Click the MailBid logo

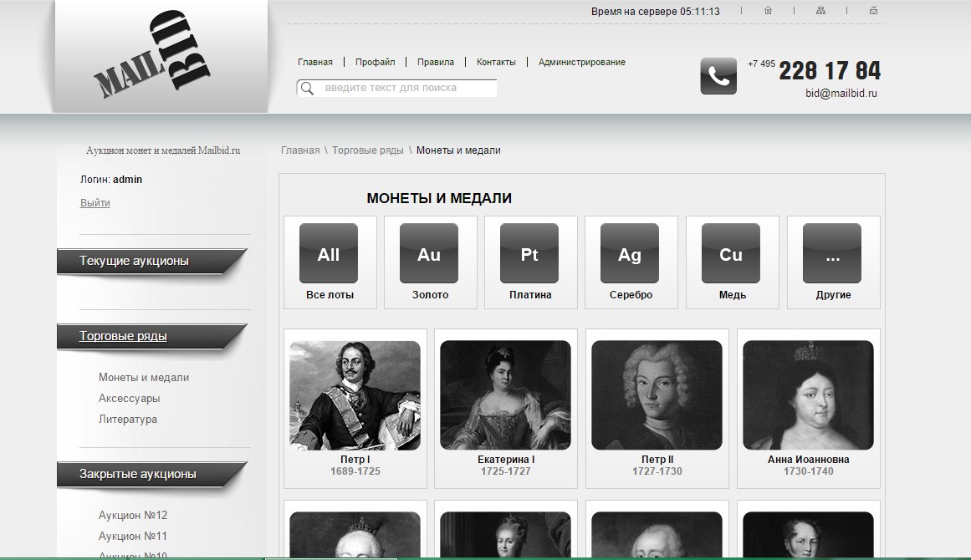point(152,54)
